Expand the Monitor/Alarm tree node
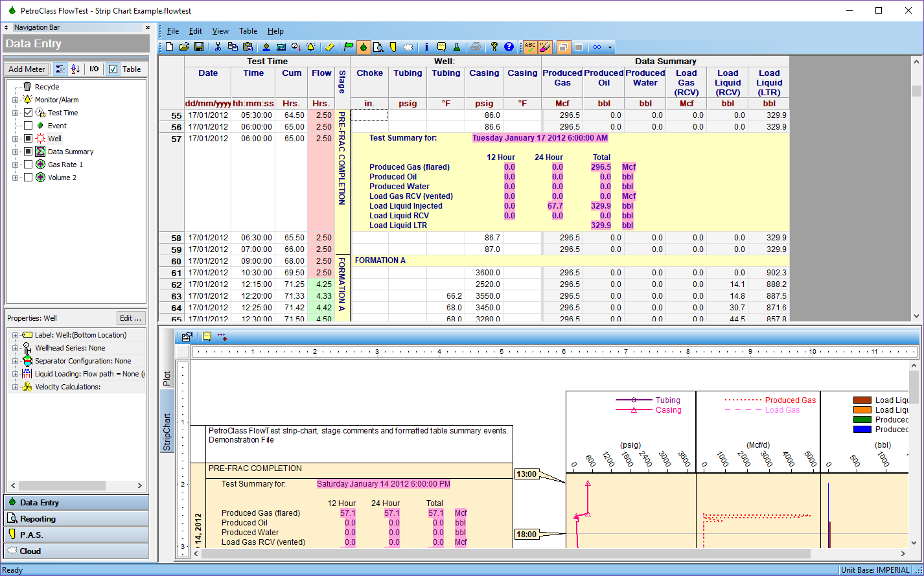 15,100
